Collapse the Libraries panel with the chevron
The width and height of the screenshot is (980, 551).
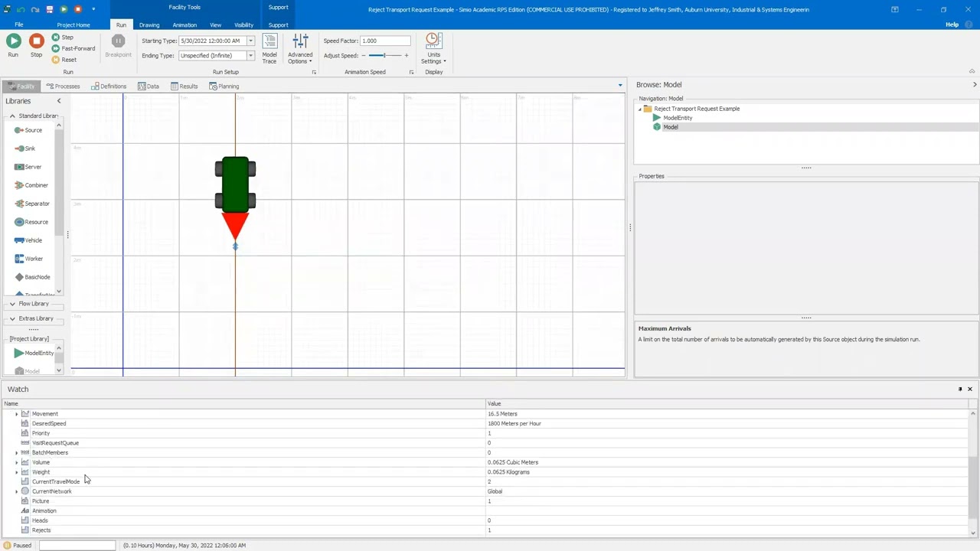point(59,101)
